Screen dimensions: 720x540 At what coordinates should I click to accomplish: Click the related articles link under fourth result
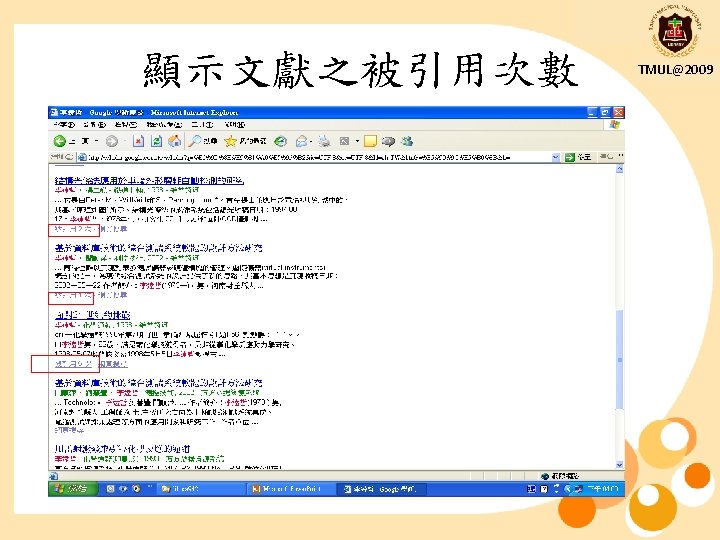pyautogui.click(x=69, y=430)
